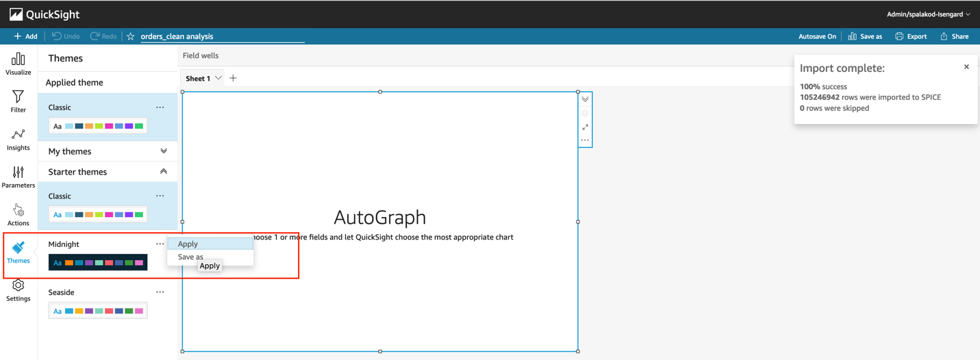This screenshot has width=980, height=360.
Task: Click the Seaside theme name
Action: (x=61, y=292)
